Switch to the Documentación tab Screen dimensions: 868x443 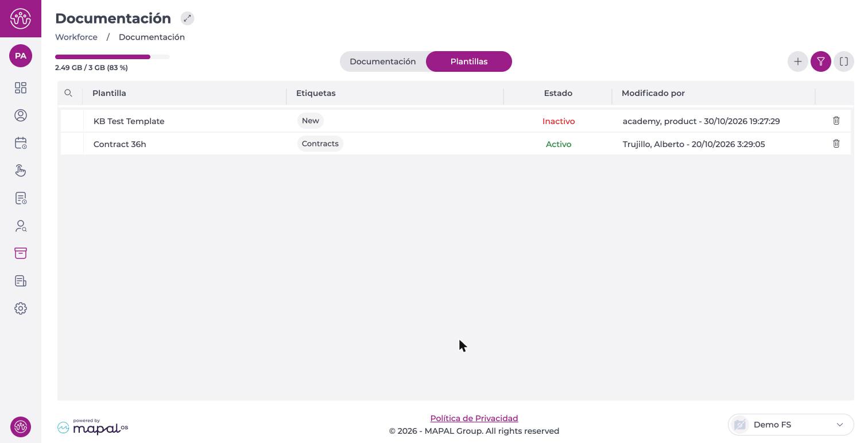383,61
